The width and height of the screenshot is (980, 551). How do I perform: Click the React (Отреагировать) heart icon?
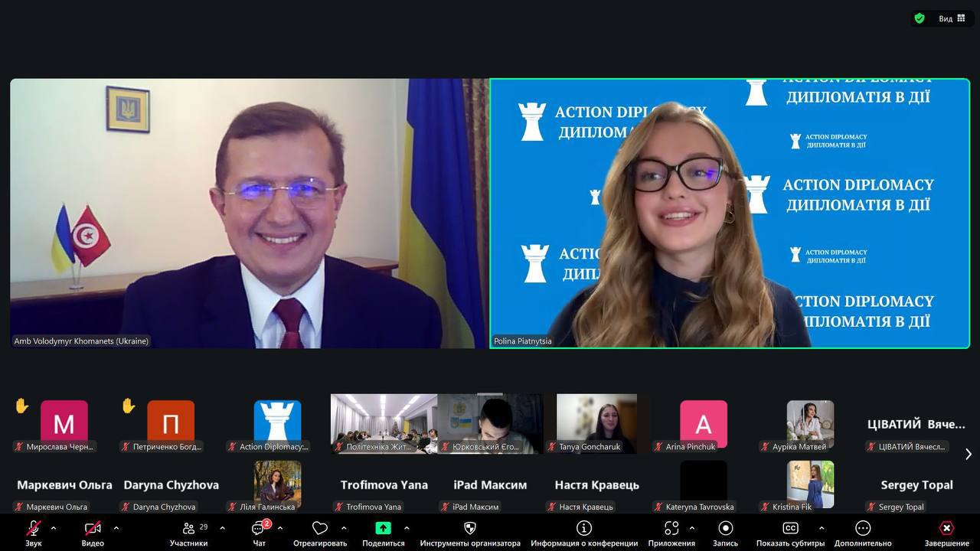click(320, 529)
